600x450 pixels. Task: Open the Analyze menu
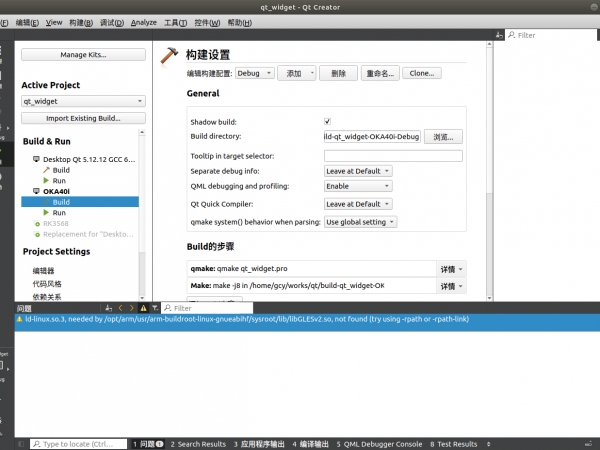[143, 22]
